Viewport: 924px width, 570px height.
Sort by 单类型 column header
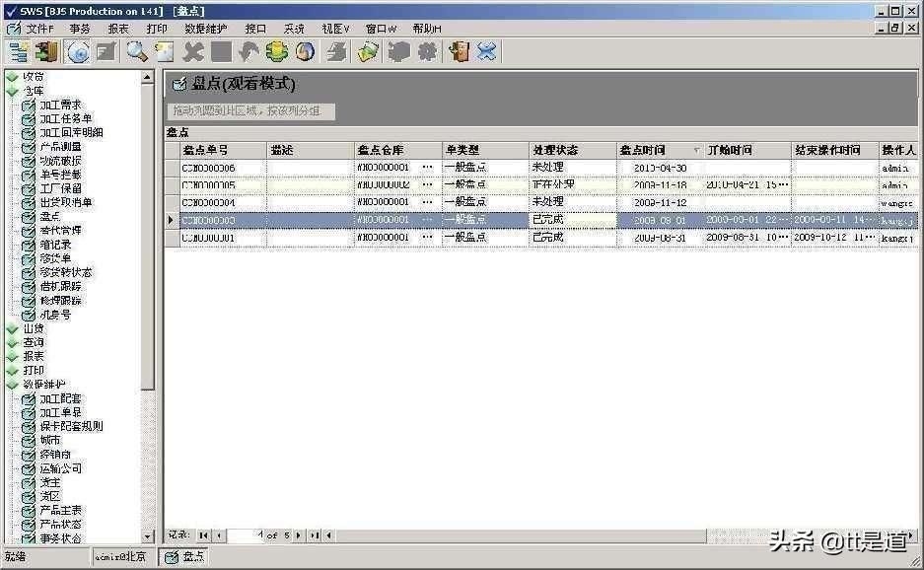485,150
